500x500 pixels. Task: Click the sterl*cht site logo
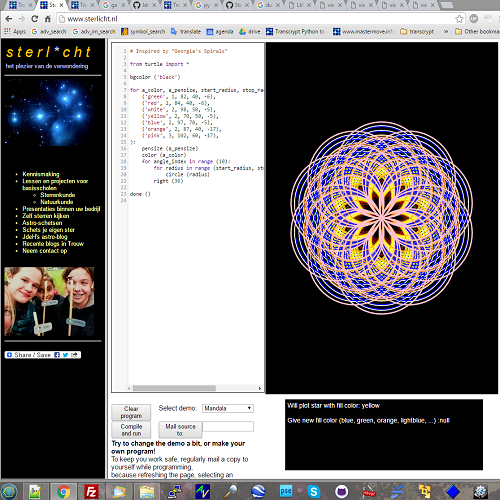48,52
